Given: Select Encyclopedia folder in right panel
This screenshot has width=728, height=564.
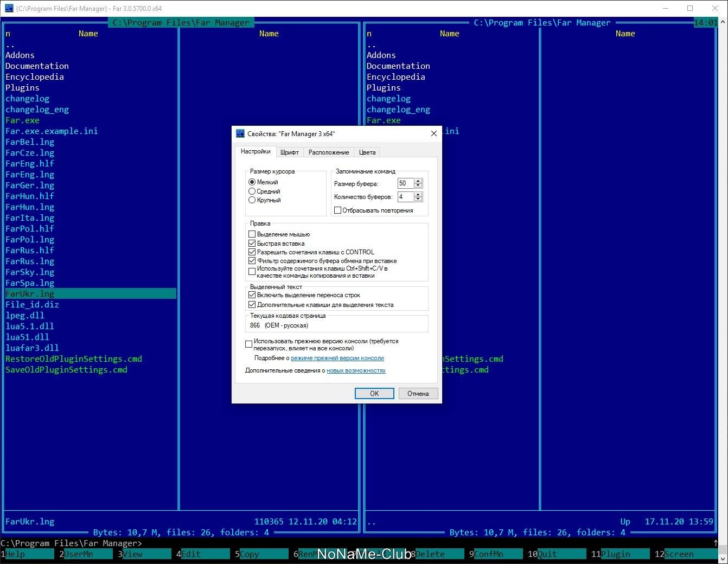Looking at the screenshot, I should (x=396, y=77).
